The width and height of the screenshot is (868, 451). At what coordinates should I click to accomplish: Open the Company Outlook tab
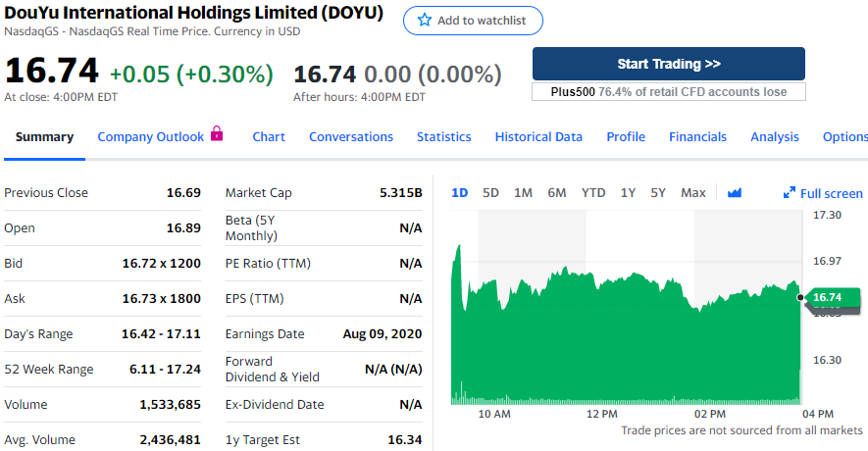point(151,136)
